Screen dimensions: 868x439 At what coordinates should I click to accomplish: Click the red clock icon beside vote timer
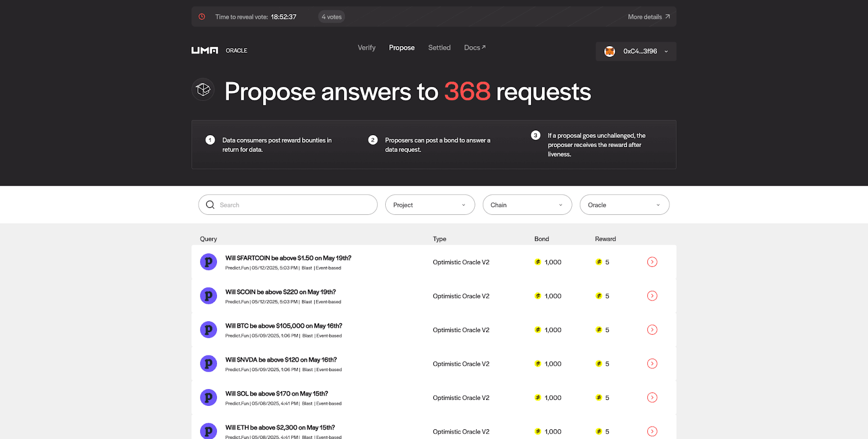tap(202, 17)
